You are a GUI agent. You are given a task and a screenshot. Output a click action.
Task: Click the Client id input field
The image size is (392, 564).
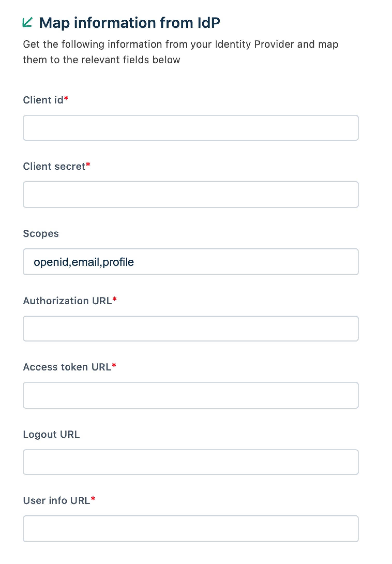[191, 128]
